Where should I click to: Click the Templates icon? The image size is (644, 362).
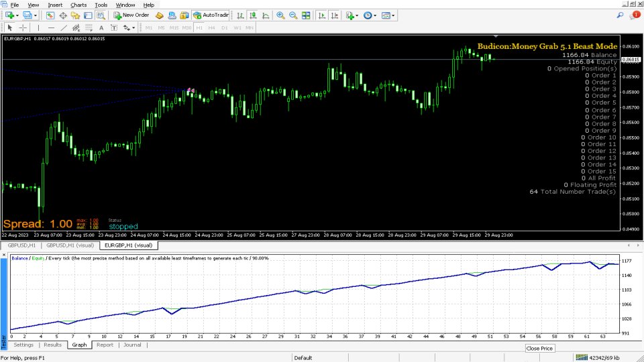point(386,15)
